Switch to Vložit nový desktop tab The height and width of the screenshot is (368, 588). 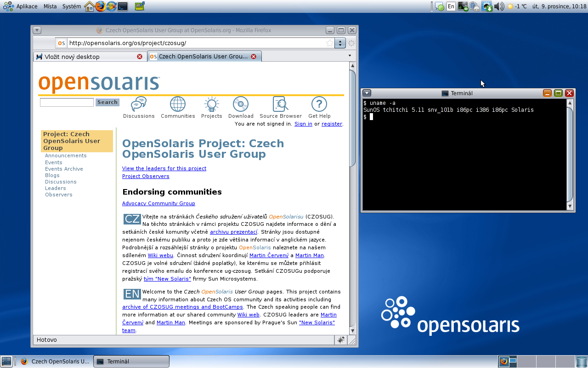click(x=90, y=57)
